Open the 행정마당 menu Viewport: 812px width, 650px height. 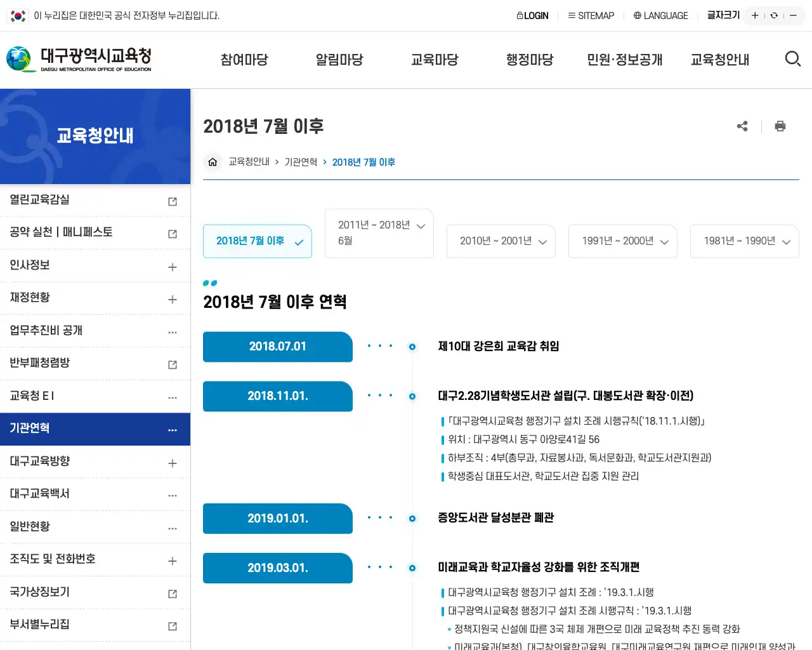point(530,59)
